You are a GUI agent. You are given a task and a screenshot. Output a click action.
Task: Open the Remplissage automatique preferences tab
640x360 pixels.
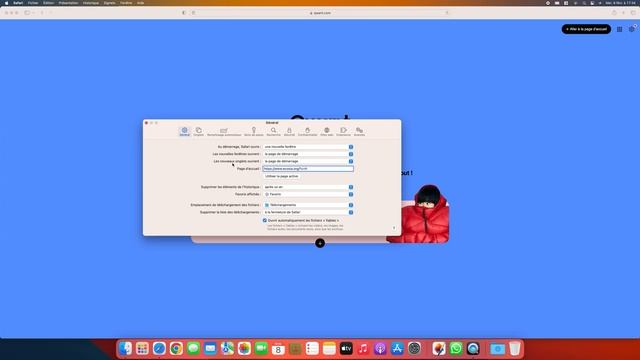[x=224, y=131]
